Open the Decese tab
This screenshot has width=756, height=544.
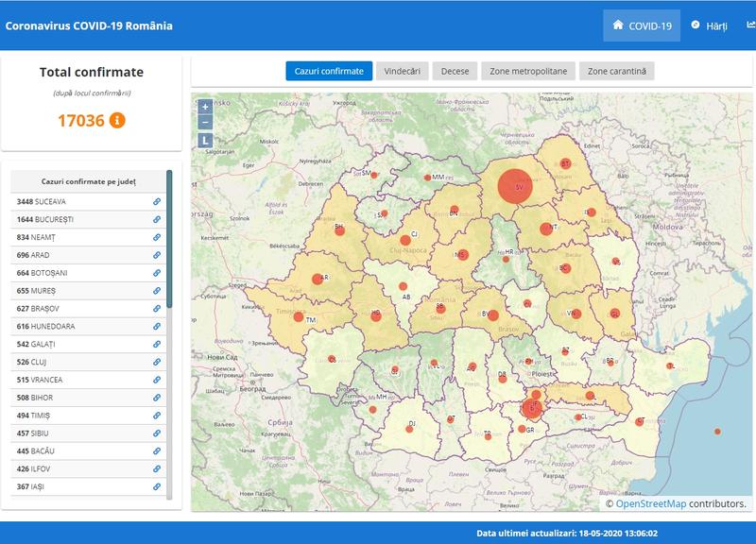[455, 69]
